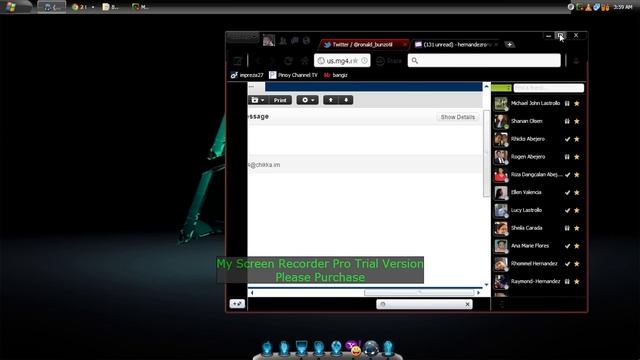This screenshot has width=640, height=360.
Task: Open the globe notifications icon in title bar
Action: pos(306,40)
